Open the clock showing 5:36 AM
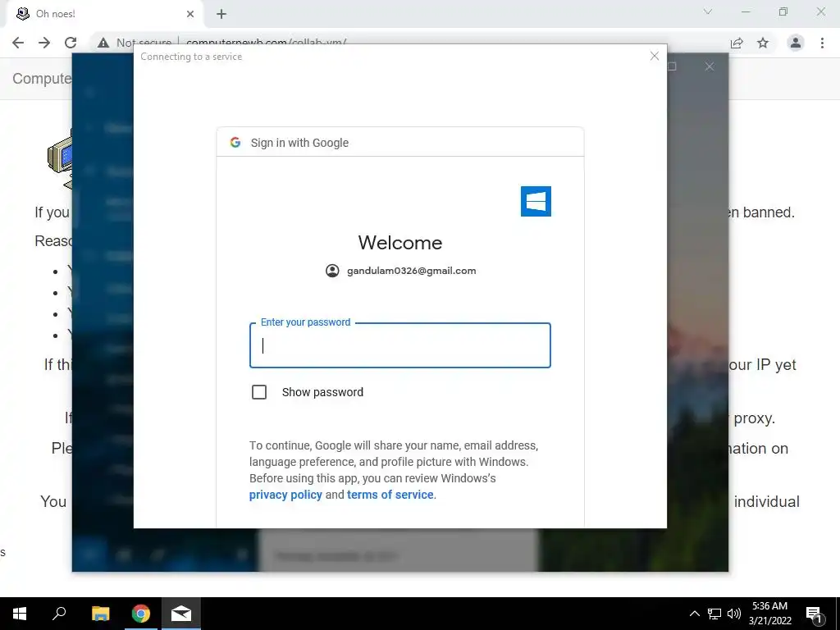This screenshot has width=840, height=630. pos(769,614)
